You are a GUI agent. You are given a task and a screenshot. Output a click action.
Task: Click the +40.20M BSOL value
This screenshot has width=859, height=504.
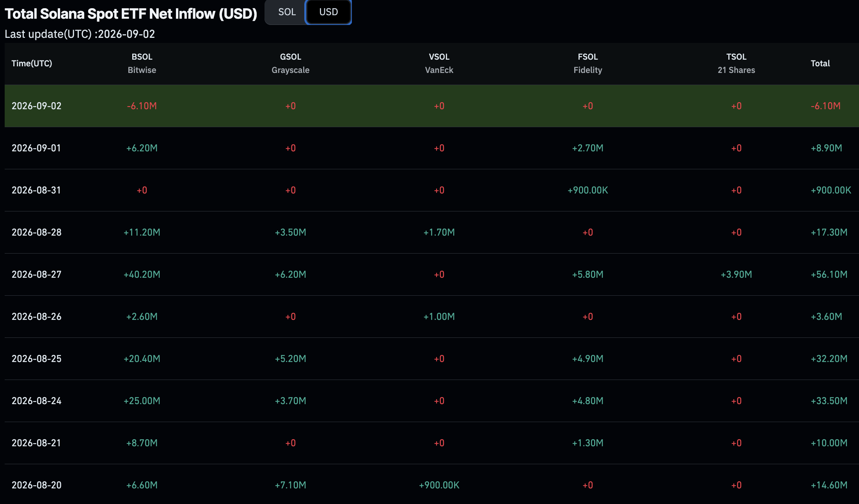click(142, 274)
